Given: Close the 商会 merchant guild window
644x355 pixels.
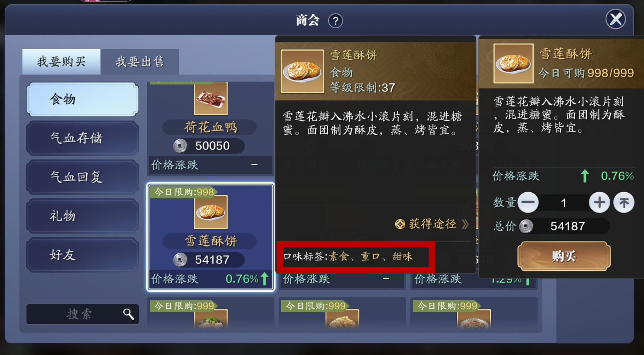Looking at the screenshot, I should 616,19.
